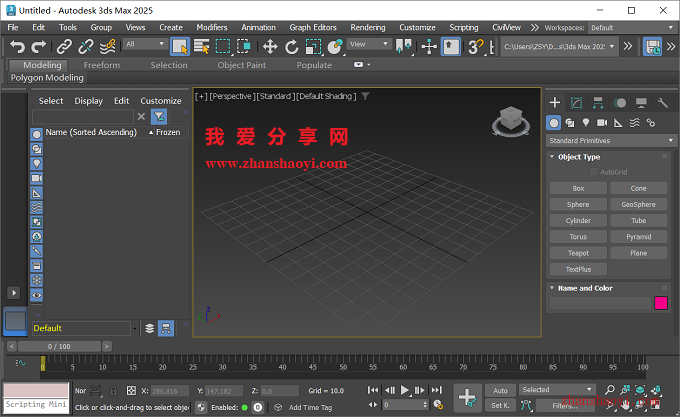Screen dimensions: 680x417
Task: Open the Selected key filter dropdown
Action: [557, 390]
